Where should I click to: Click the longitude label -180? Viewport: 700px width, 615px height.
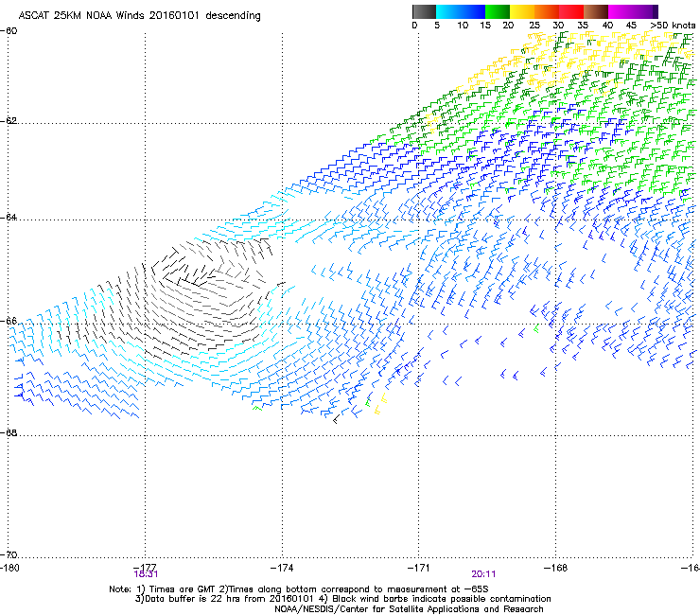9,568
